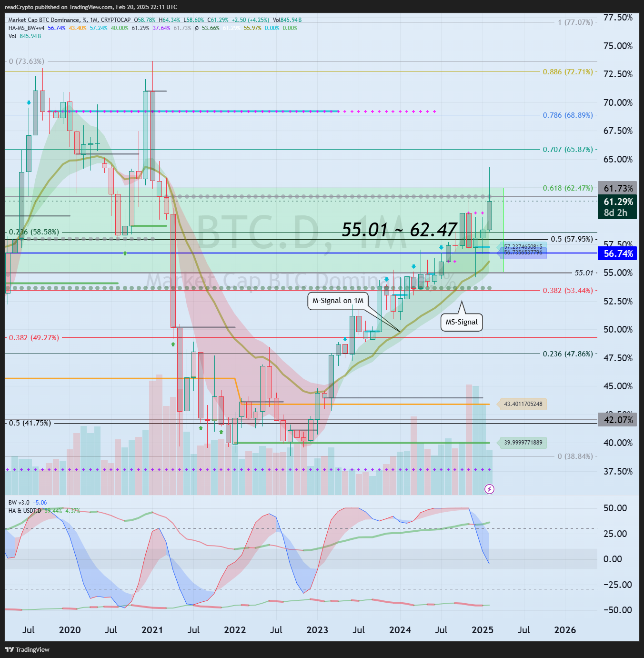Select the 52.50% price axis label
Viewport: 644px width, 658px height.
coord(618,301)
